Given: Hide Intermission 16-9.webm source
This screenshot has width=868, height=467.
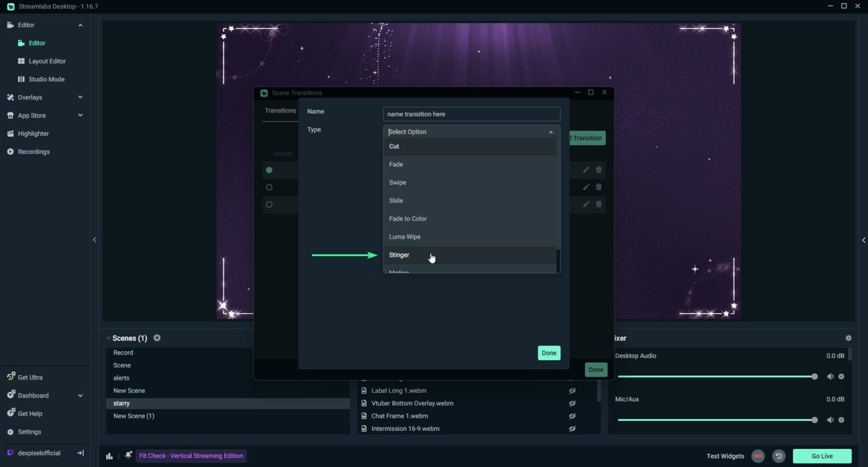Looking at the screenshot, I should (572, 429).
